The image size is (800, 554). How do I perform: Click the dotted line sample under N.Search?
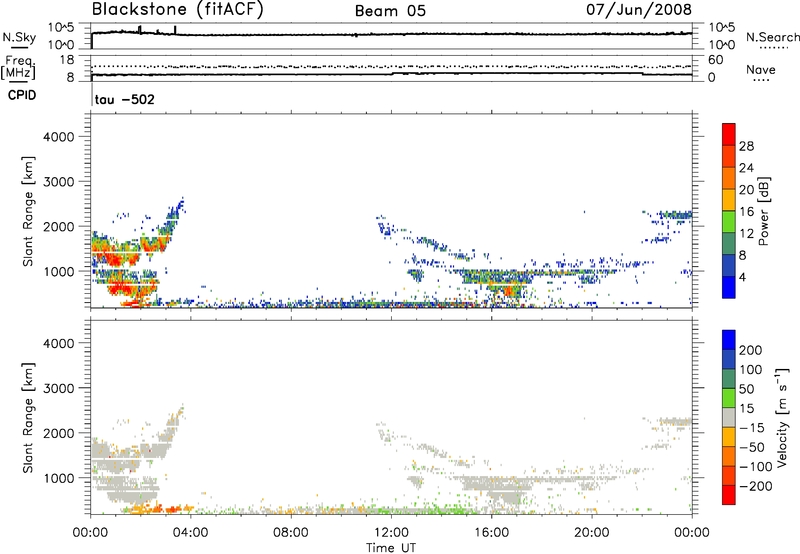tap(773, 48)
